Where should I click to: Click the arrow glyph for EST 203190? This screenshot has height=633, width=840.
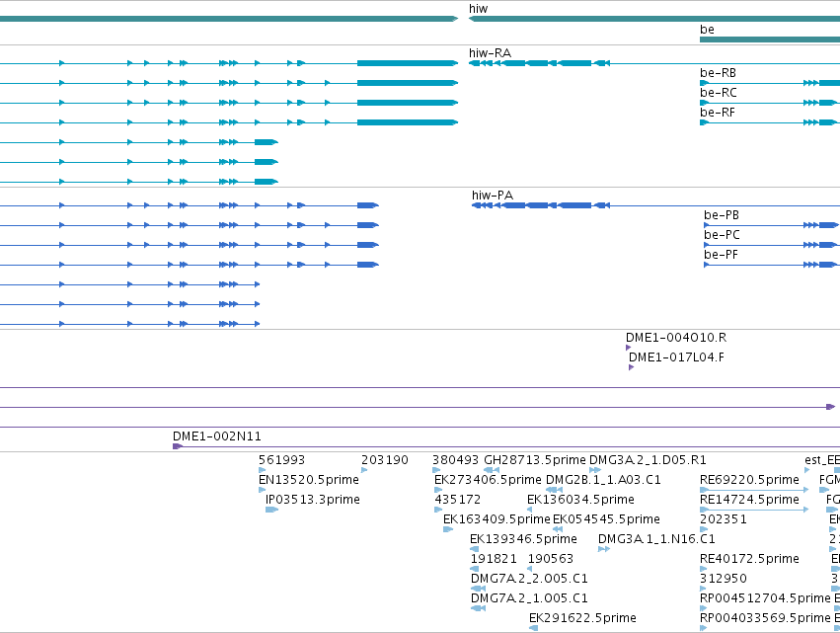[364, 470]
